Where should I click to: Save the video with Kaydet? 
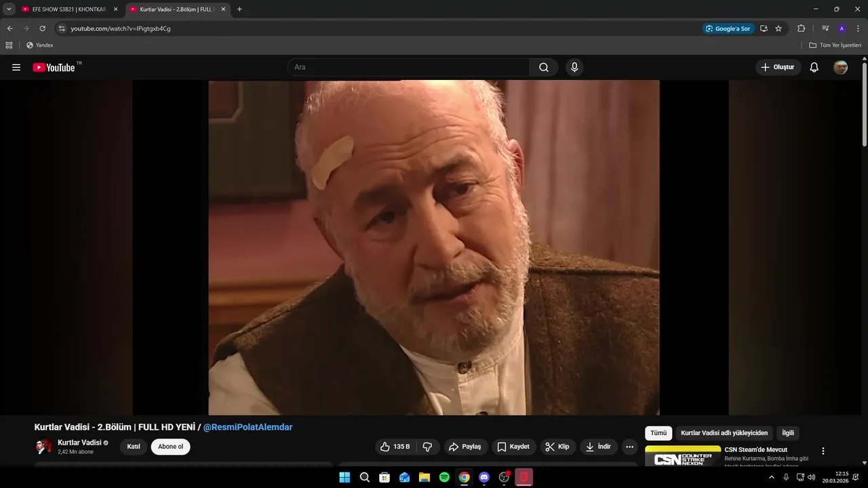pos(513,447)
